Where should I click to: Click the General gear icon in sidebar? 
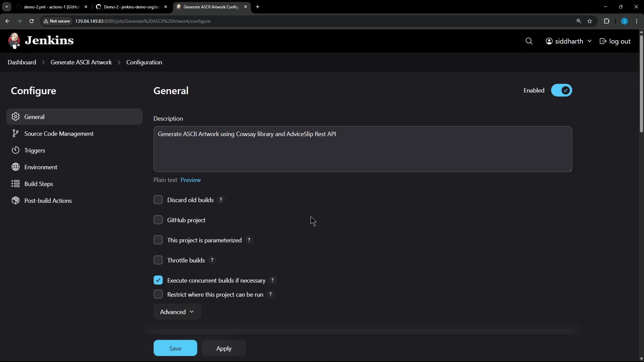coord(15,117)
